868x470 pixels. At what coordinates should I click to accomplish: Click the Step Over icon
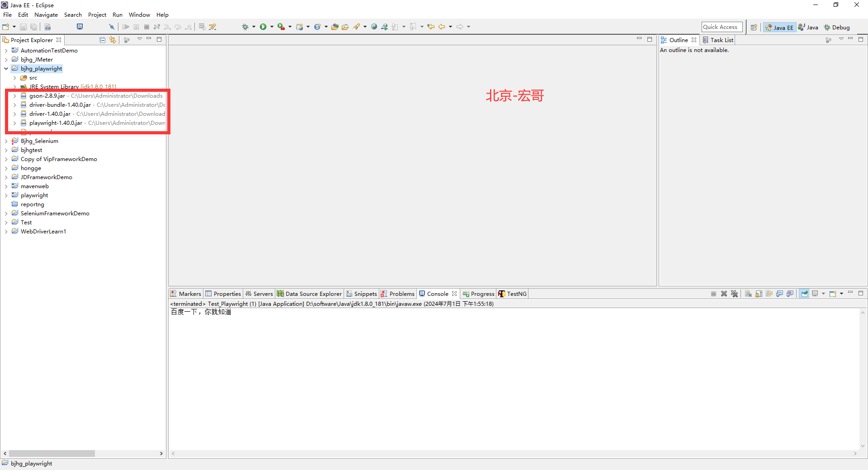pyautogui.click(x=178, y=27)
